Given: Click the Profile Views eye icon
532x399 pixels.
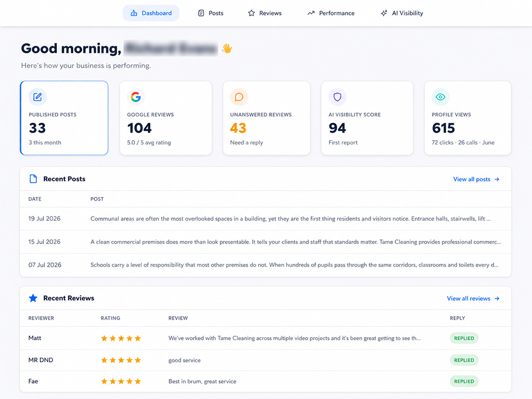Looking at the screenshot, I should [x=440, y=97].
